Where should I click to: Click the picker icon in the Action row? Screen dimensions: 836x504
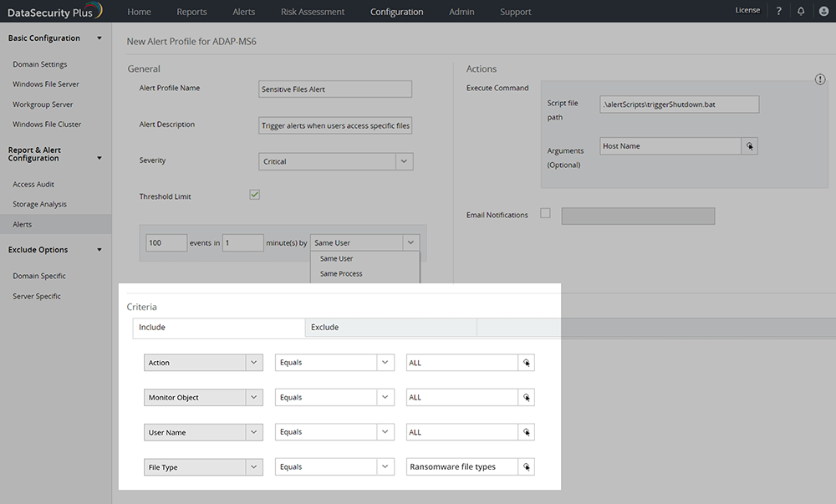coord(527,363)
